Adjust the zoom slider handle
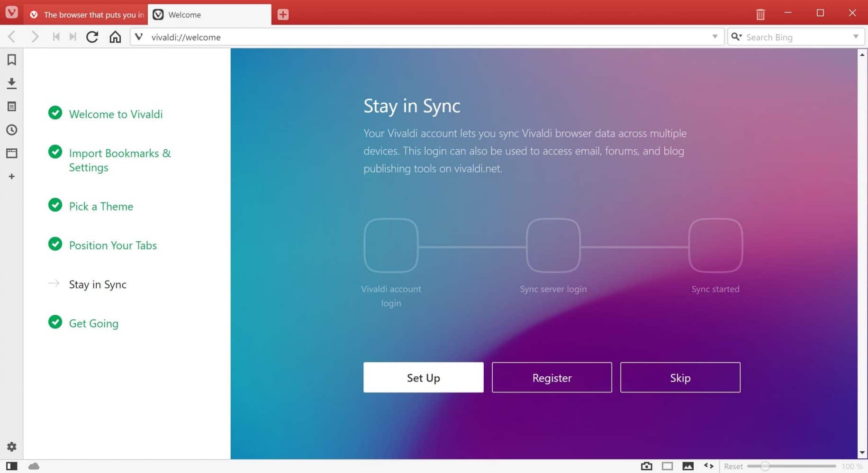This screenshot has height=473, width=868. pyautogui.click(x=765, y=466)
